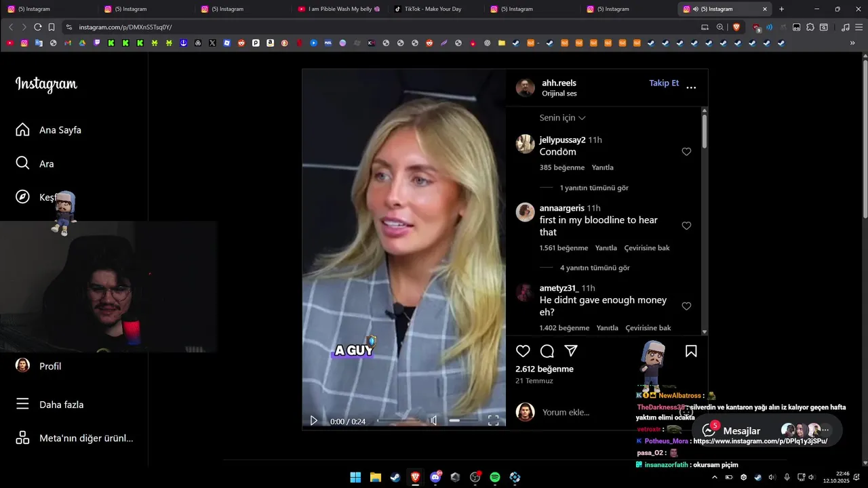Open OBS Studio from the taskbar

tap(475, 477)
